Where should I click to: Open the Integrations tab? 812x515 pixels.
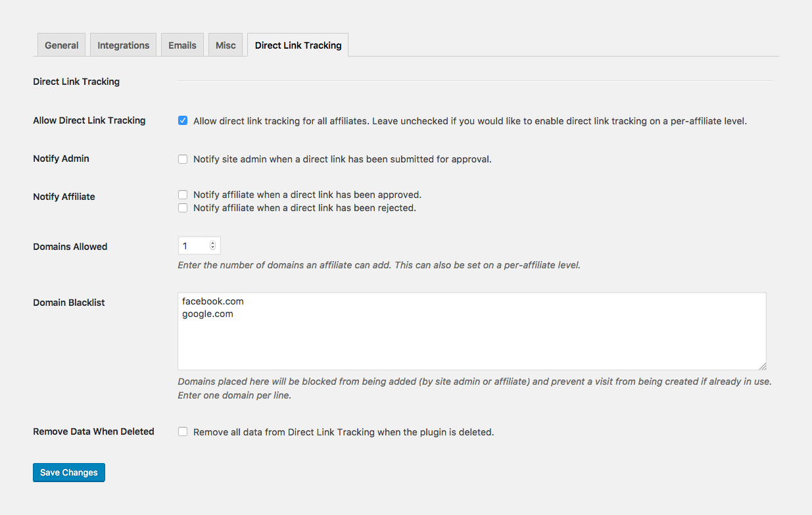click(123, 45)
